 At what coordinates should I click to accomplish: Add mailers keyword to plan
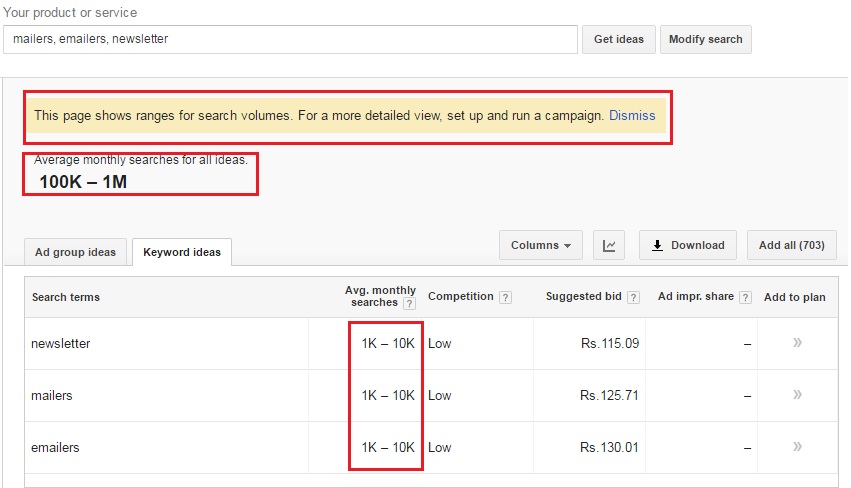coord(797,395)
